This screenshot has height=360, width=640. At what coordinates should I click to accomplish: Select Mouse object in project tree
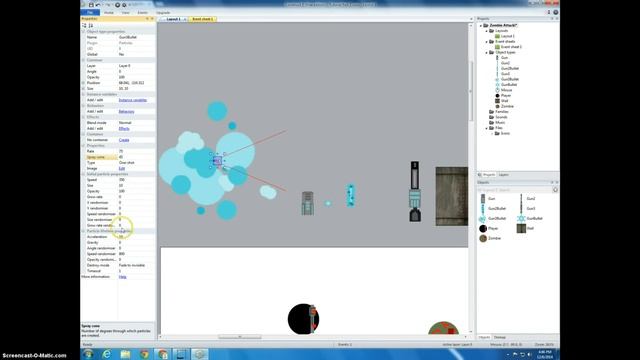click(x=504, y=90)
